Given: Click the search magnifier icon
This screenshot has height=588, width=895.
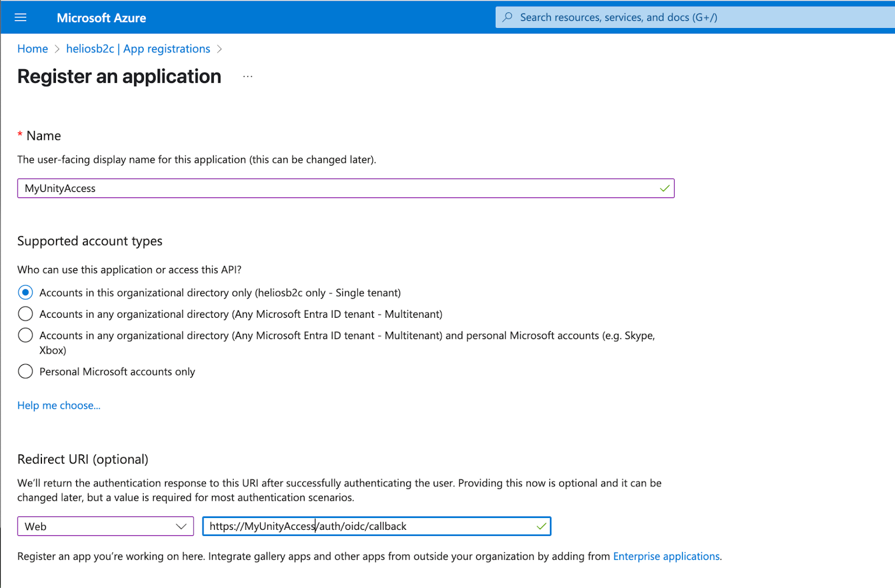Looking at the screenshot, I should 507,17.
